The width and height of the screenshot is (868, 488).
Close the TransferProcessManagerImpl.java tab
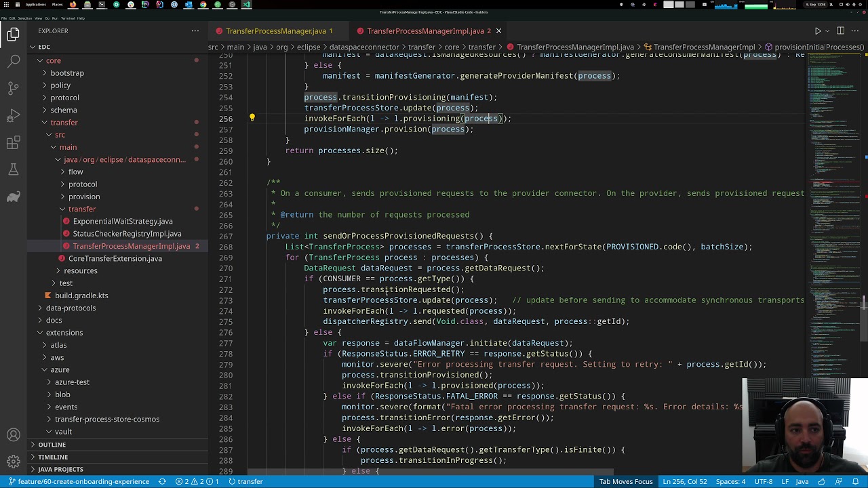point(498,30)
